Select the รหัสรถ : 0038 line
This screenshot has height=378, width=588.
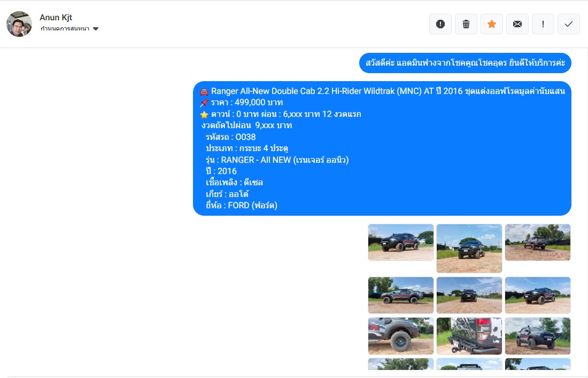(230, 137)
